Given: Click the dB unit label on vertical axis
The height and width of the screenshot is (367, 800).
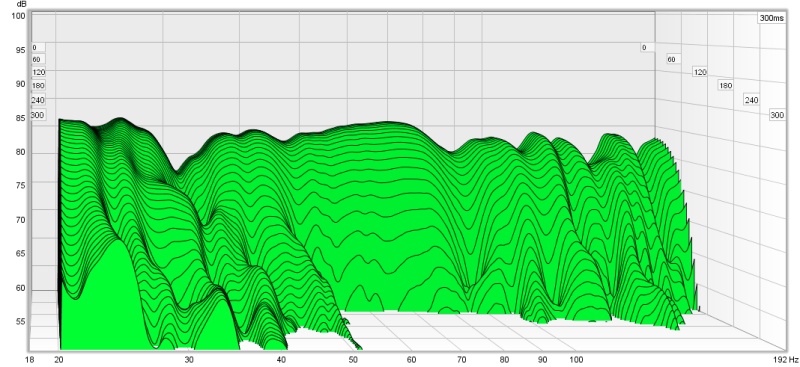Looking at the screenshot, I should [x=20, y=5].
